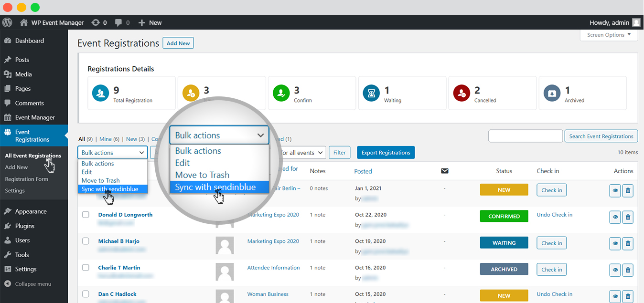View Donald D Longworth registration eye icon

click(x=615, y=217)
